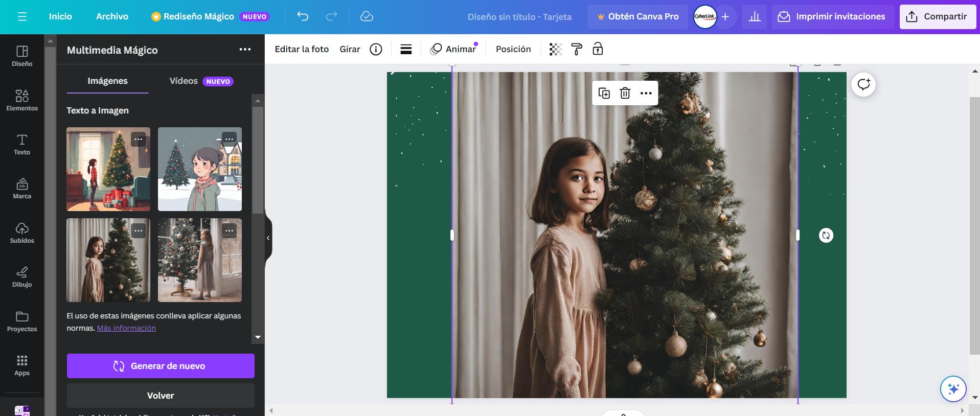Open the analytics bar chart icon

pyautogui.click(x=755, y=16)
